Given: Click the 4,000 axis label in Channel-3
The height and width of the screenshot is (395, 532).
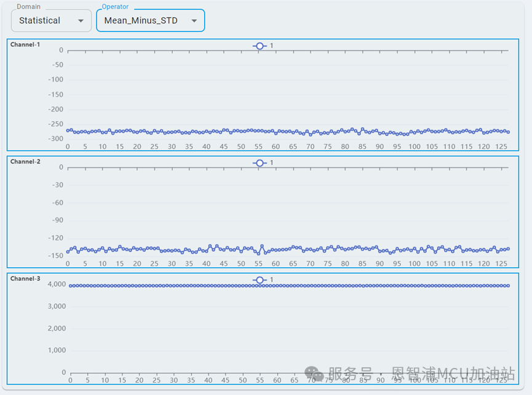Looking at the screenshot, I should 57,284.
